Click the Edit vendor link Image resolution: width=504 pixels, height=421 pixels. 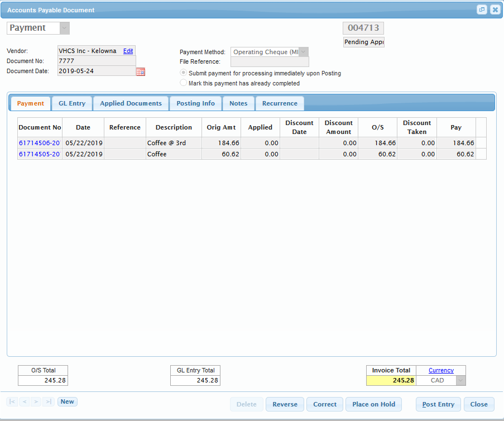pos(128,51)
